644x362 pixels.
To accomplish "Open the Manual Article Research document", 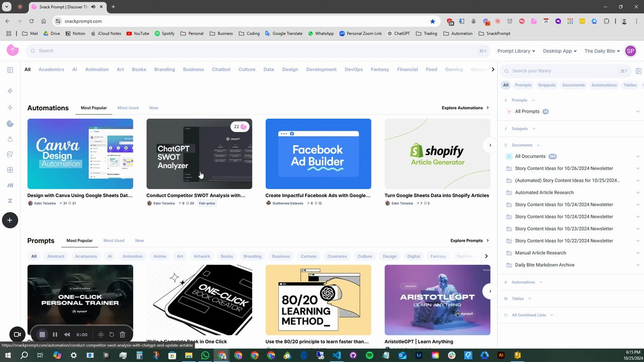I will coord(540,253).
